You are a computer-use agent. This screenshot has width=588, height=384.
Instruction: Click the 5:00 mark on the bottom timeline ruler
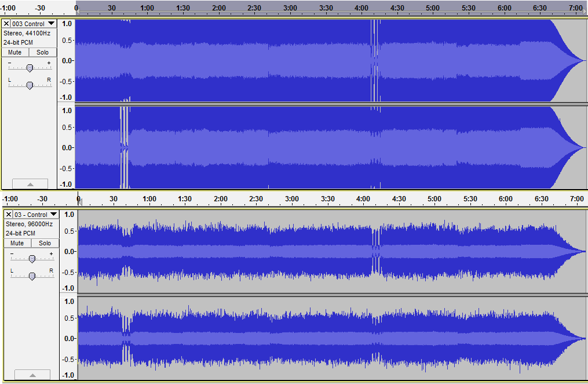tap(434, 199)
